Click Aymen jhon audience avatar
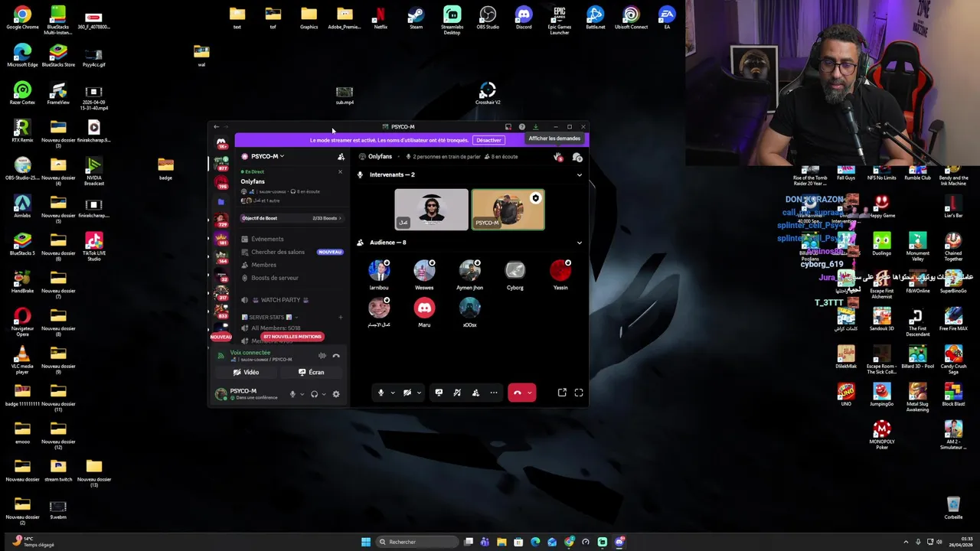The width and height of the screenshot is (980, 551). (469, 269)
